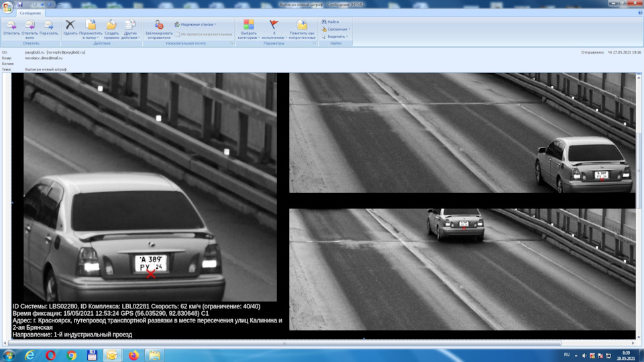Expand Параметры group dialog launcher
The height and width of the screenshot is (362, 644).
tap(315, 43)
